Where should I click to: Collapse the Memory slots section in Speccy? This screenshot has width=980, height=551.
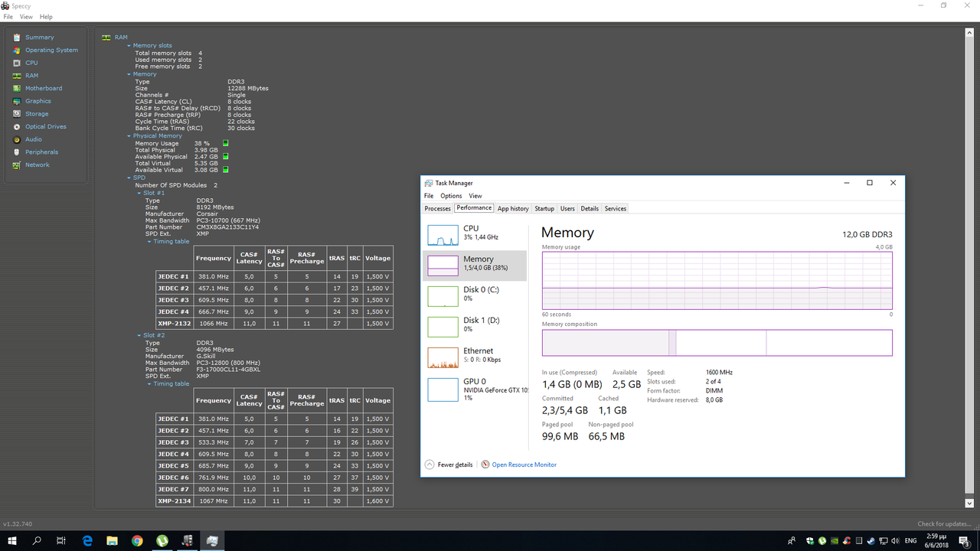(x=129, y=46)
